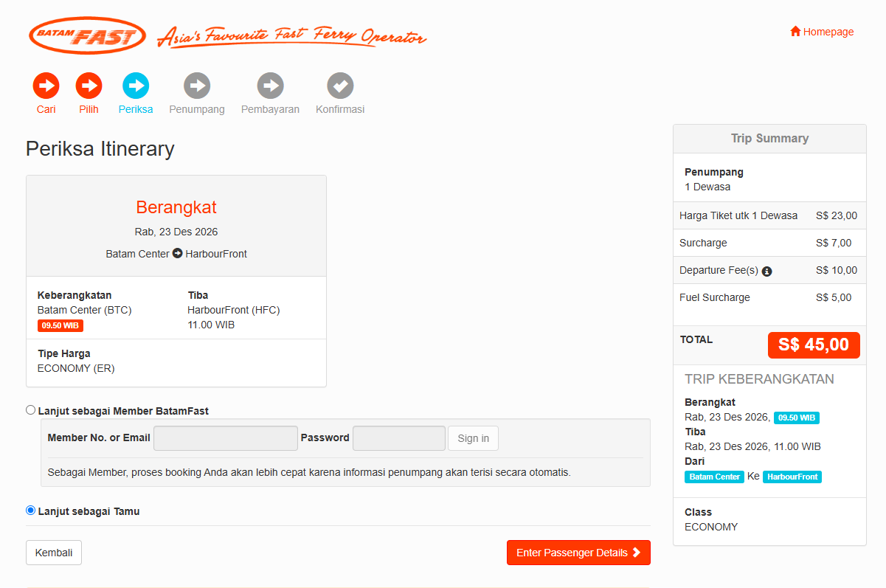Click the Batam Center blue tag
Screen dimensions: 886x588
(715, 477)
